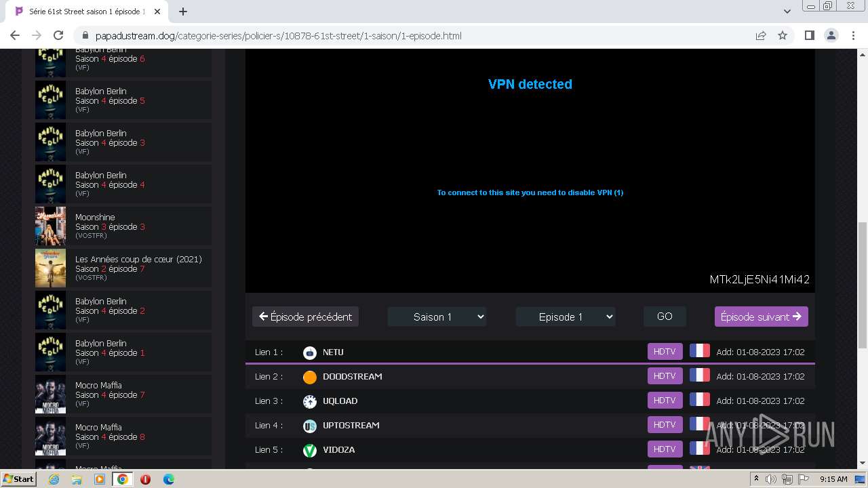868x488 pixels.
Task: Open the Chrome profile avatar icon
Action: point(831,35)
